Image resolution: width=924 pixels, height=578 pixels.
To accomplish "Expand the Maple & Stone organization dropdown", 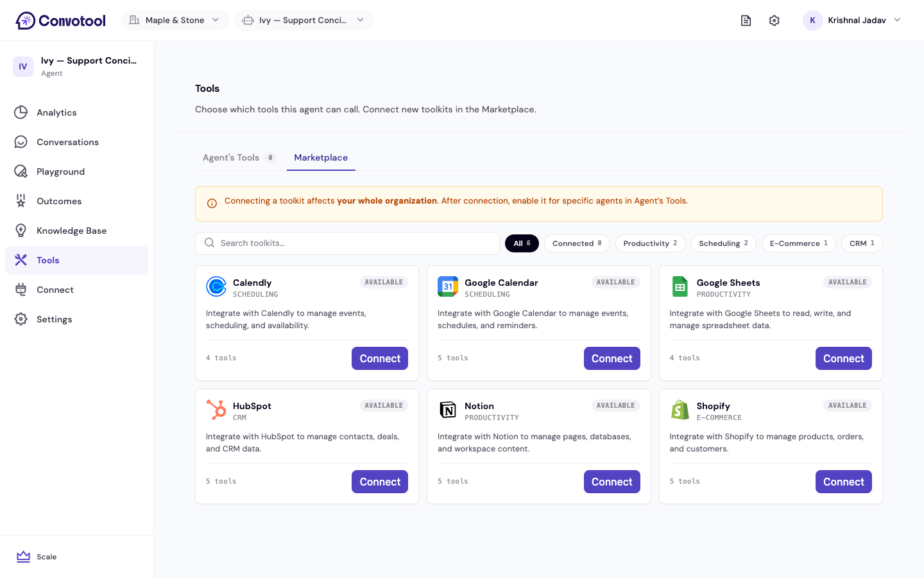I will coord(175,21).
